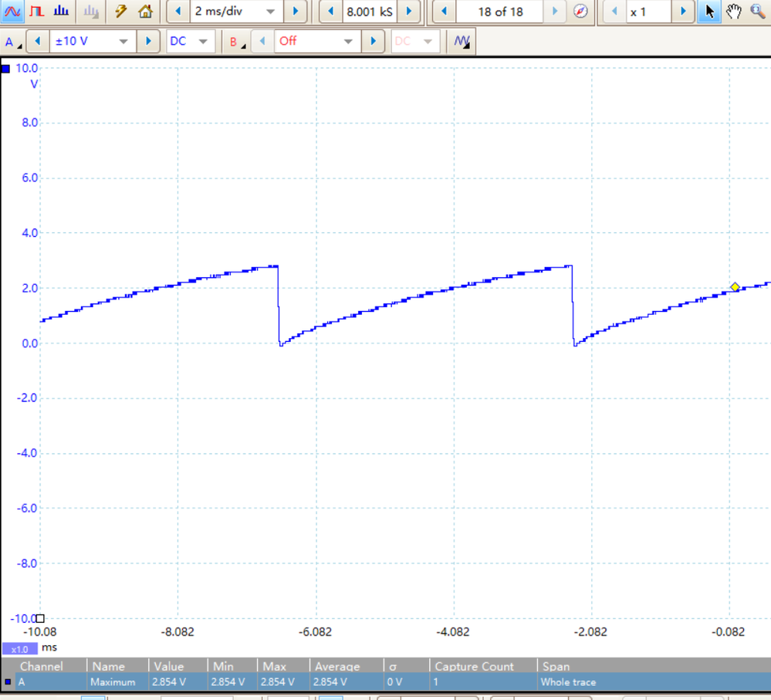
Task: Click the '18 of 18' buffer field
Action: (x=500, y=12)
